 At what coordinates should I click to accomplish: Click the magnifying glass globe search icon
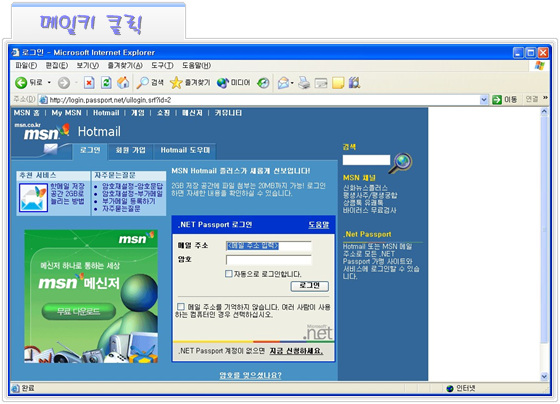point(401,163)
